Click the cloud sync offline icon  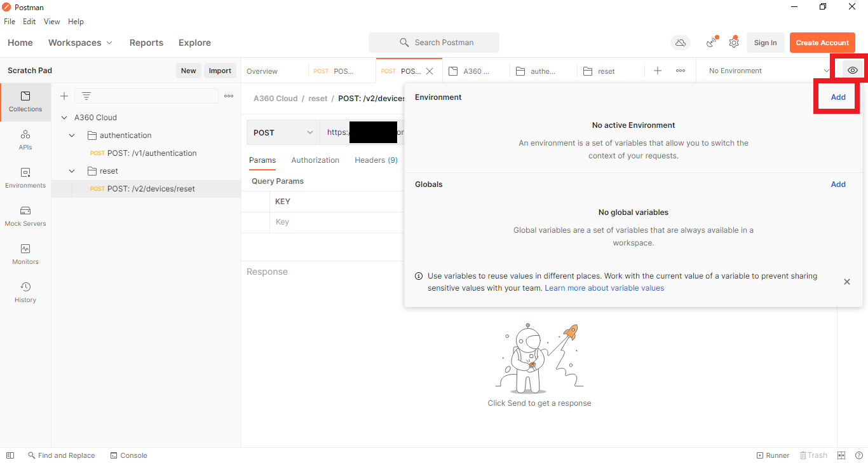coord(681,43)
